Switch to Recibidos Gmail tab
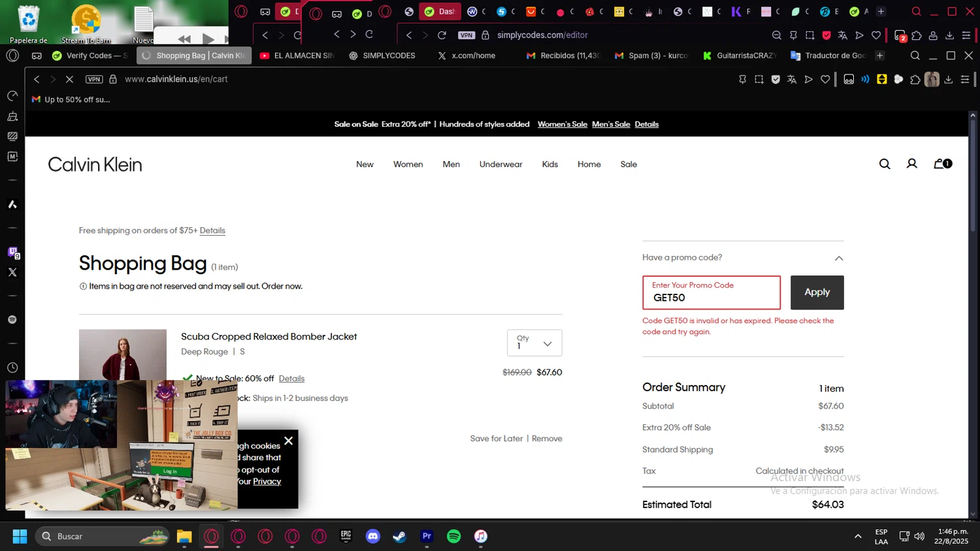980x551 pixels. (563, 55)
